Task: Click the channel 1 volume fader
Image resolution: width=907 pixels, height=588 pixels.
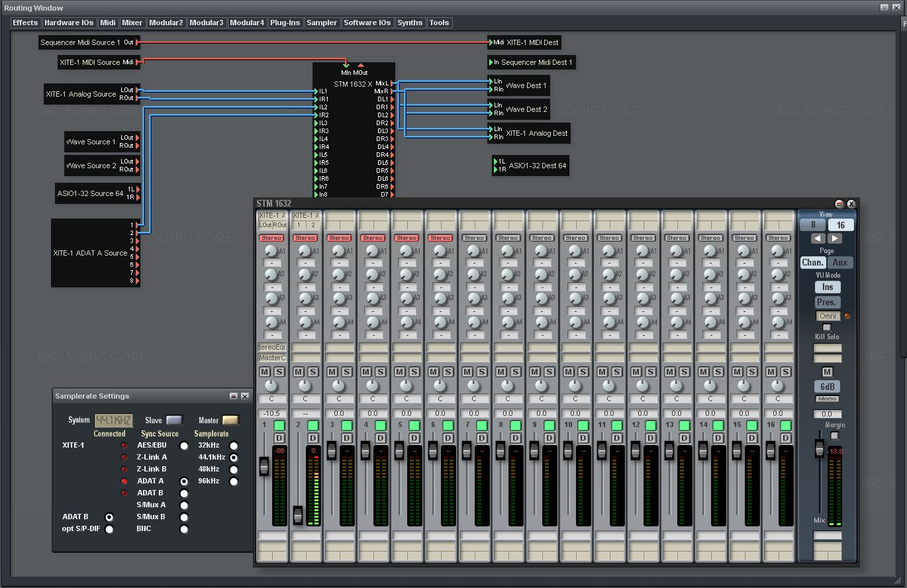Action: [x=264, y=466]
